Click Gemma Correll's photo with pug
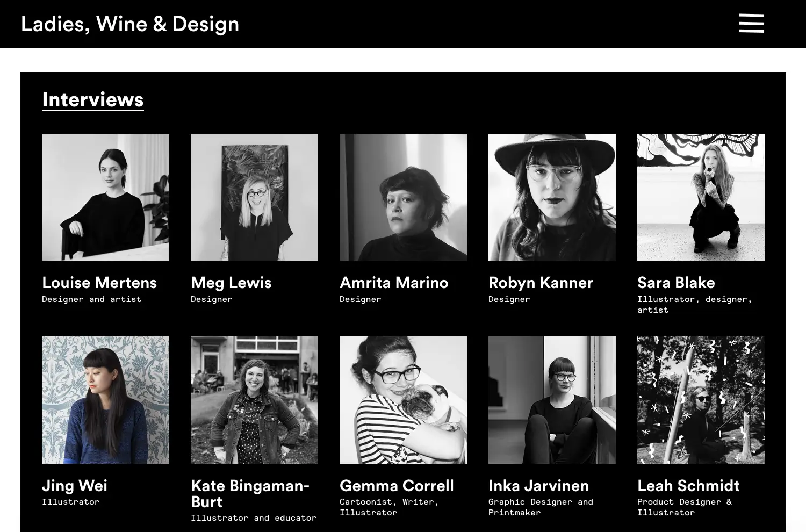 403,400
